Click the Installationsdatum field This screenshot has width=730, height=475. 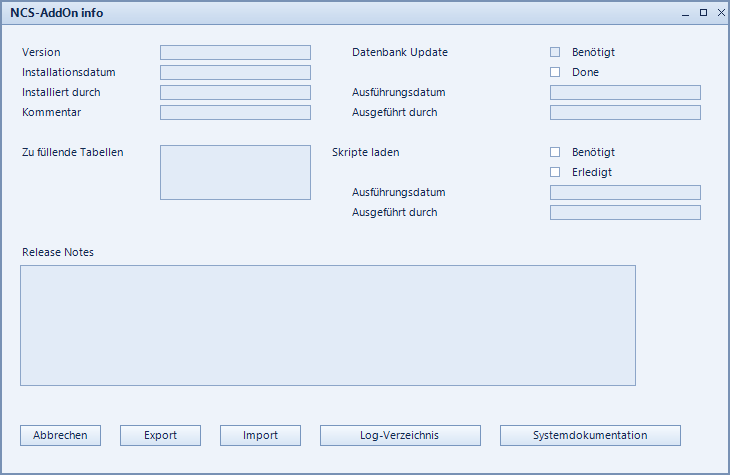point(236,73)
